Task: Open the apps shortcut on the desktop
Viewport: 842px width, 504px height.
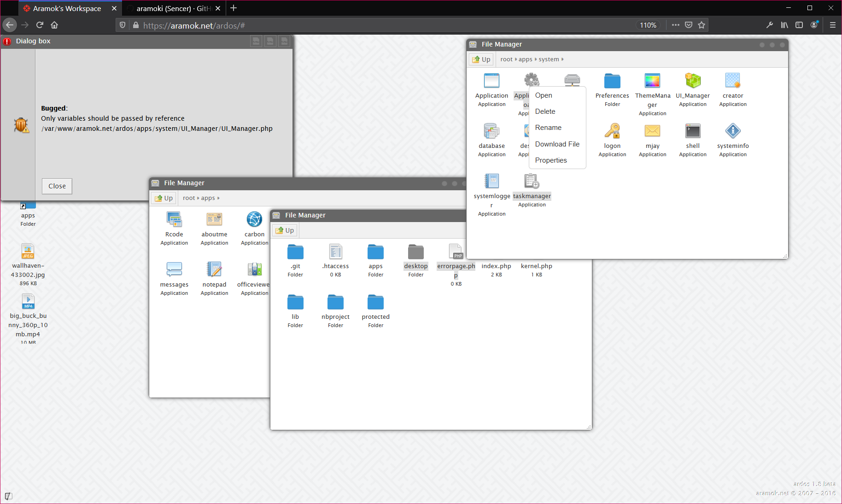Action: (x=28, y=205)
